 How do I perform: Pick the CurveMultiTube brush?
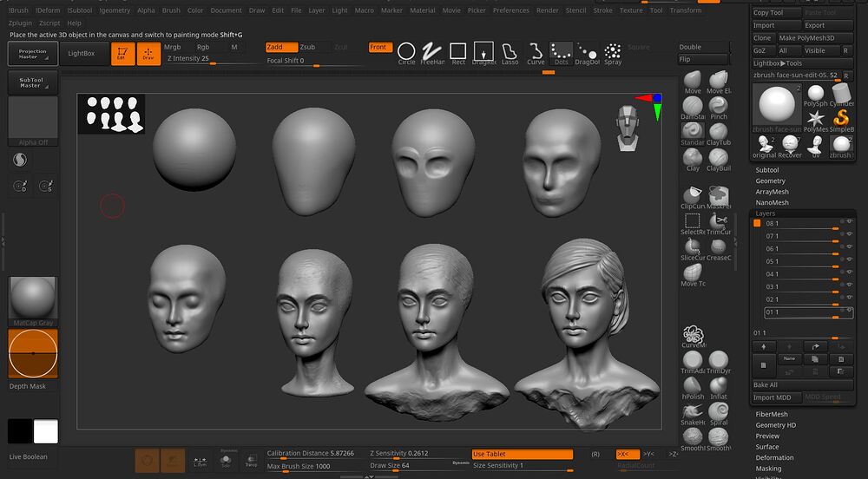[x=693, y=337]
